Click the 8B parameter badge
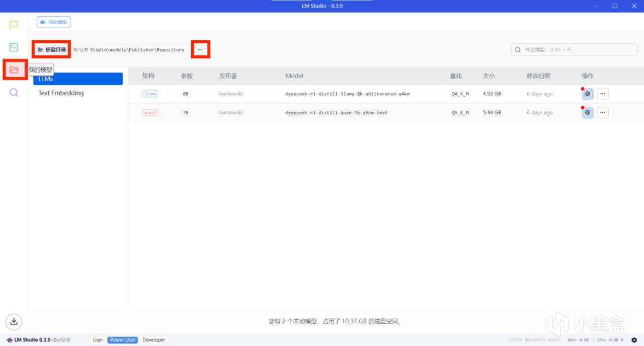644x346 pixels. pyautogui.click(x=186, y=94)
